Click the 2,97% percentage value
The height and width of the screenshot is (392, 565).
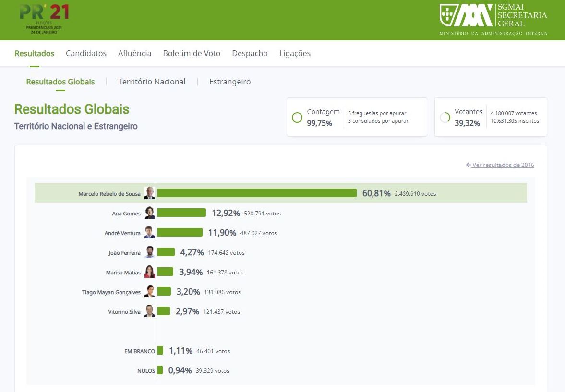(187, 311)
